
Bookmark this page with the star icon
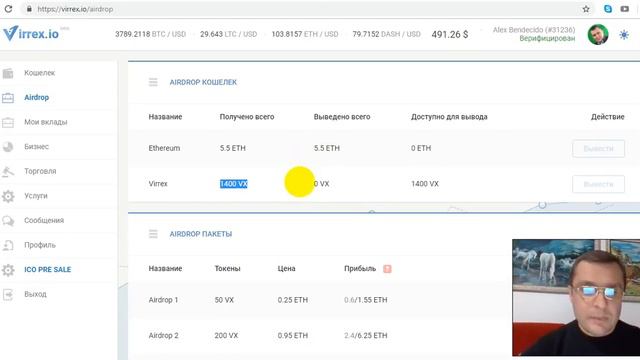(586, 9)
